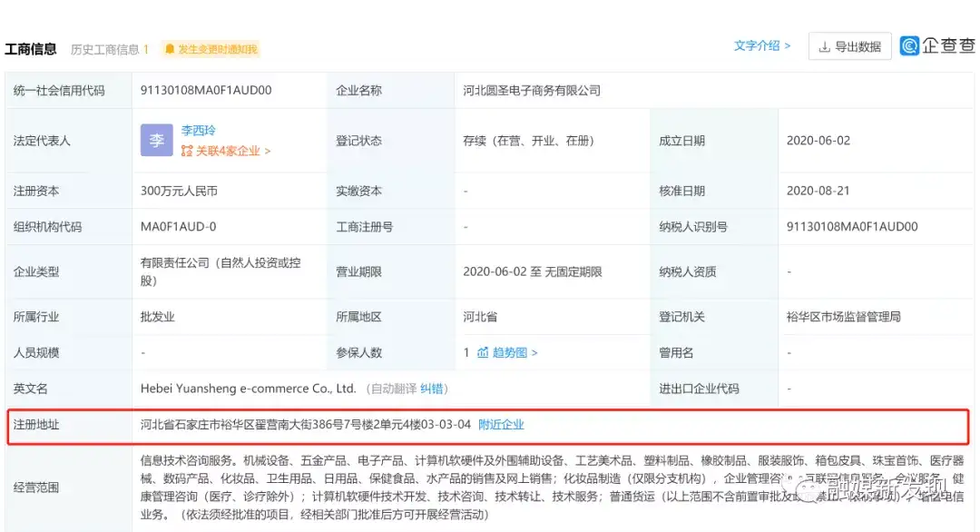This screenshot has width=980, height=532.
Task: Click the taxpayer ID value under 纳税人识别号
Action: pyautogui.click(x=852, y=226)
